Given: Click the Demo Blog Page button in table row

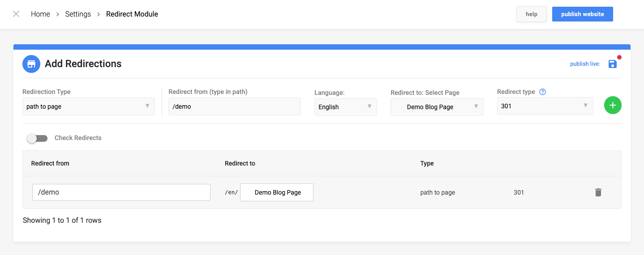Looking at the screenshot, I should pyautogui.click(x=277, y=192).
